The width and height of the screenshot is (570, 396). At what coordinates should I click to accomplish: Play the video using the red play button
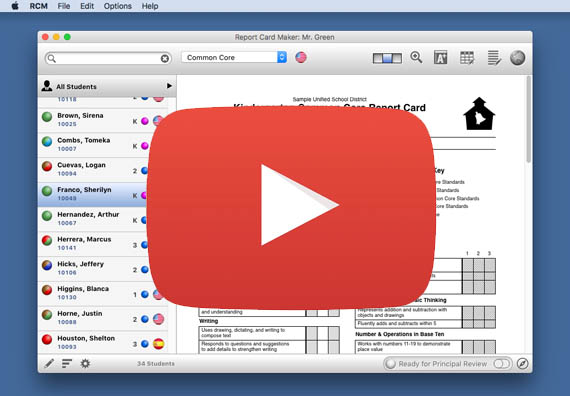point(291,208)
